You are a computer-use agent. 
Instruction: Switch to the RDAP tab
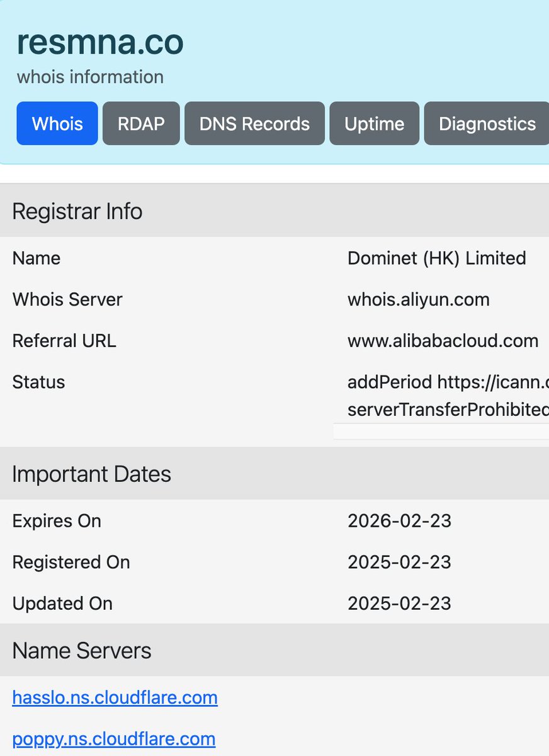141,123
